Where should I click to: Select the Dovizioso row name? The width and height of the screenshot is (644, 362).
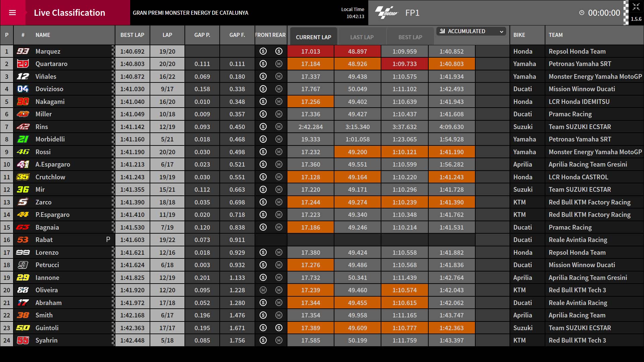pyautogui.click(x=49, y=89)
